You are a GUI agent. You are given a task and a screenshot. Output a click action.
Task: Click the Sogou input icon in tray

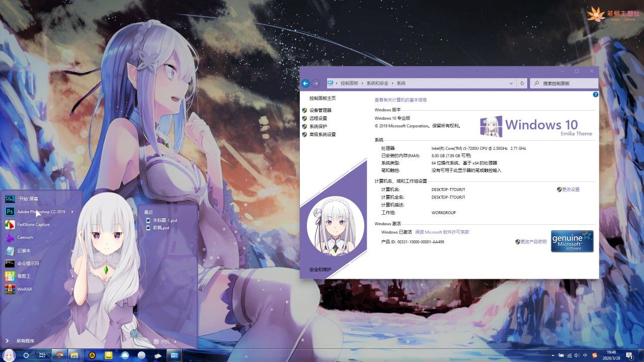(x=595, y=355)
